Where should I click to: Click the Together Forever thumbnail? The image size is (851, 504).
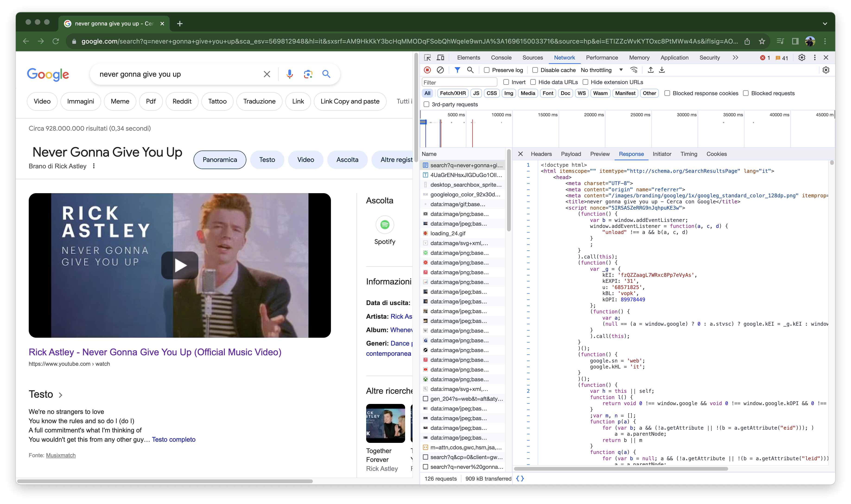(x=385, y=423)
